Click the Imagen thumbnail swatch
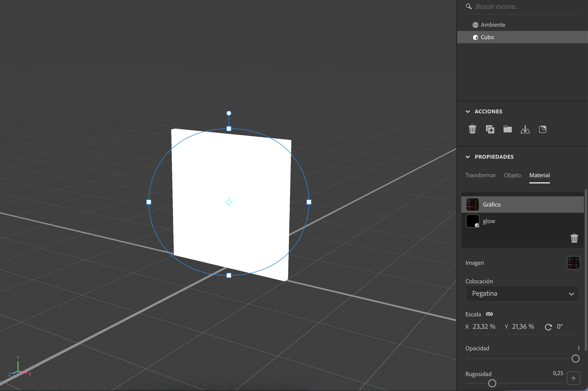The image size is (588, 391). (x=573, y=263)
